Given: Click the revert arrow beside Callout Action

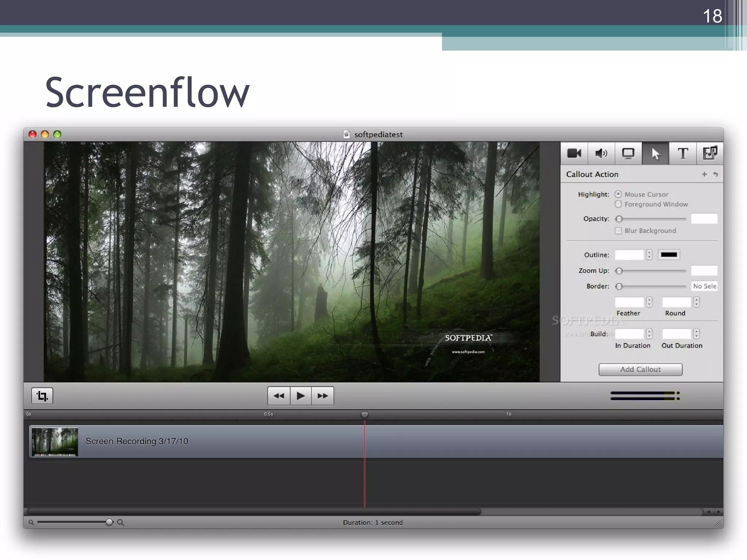Looking at the screenshot, I should (716, 174).
